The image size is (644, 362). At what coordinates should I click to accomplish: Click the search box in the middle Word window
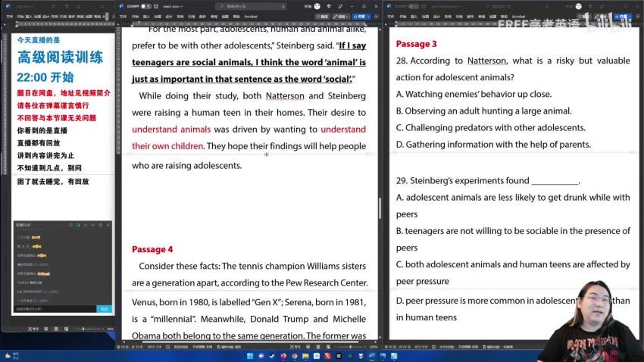point(251,7)
